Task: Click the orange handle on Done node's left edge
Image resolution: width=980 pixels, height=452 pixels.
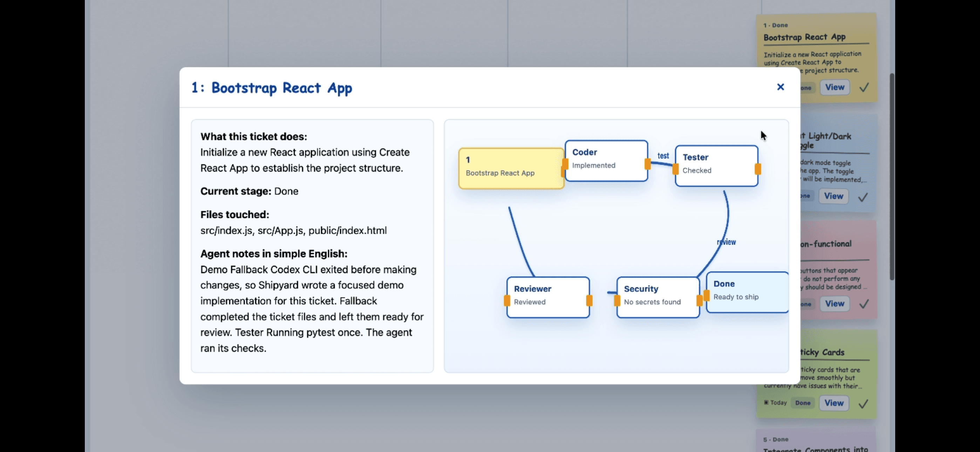Action: [707, 295]
